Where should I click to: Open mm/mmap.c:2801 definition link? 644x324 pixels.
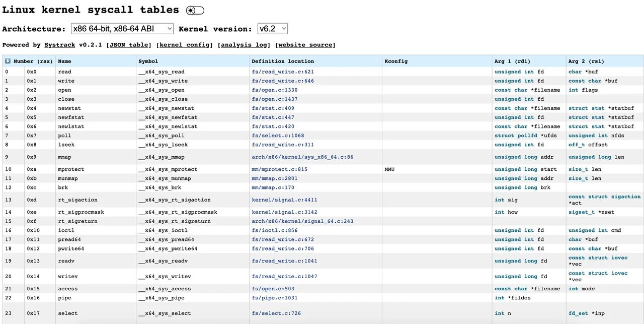pyautogui.click(x=275, y=178)
